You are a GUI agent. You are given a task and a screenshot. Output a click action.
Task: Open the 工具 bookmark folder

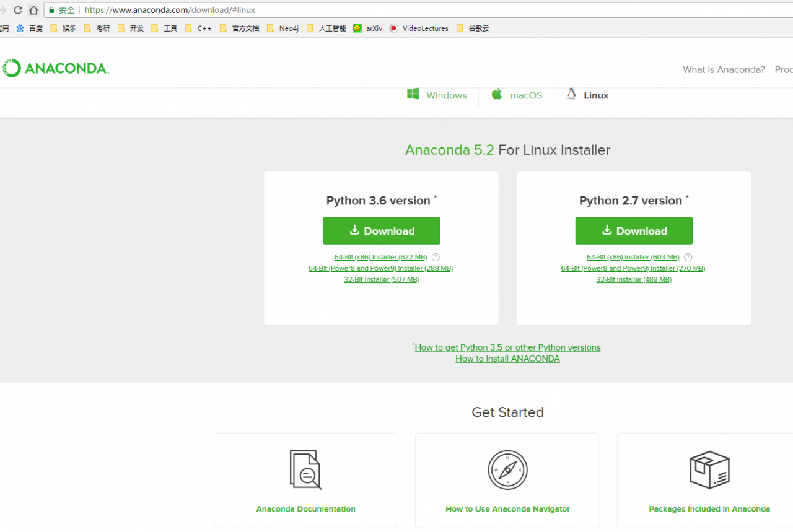(164, 28)
